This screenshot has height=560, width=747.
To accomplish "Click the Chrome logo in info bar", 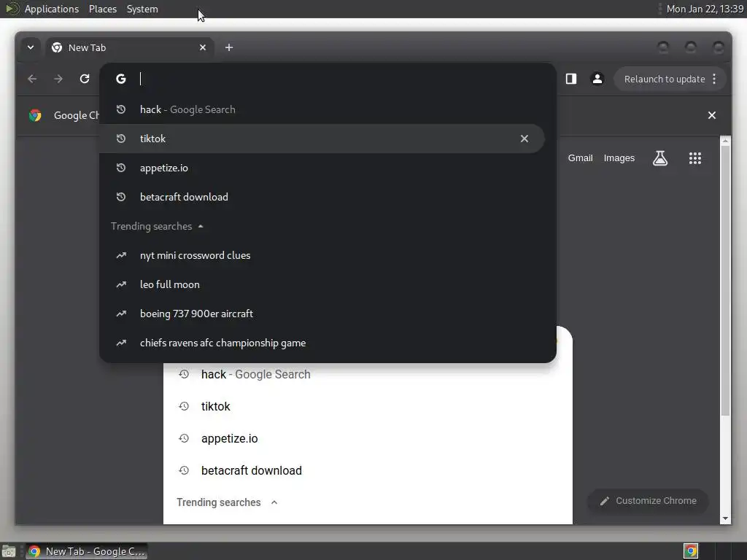I will (35, 115).
